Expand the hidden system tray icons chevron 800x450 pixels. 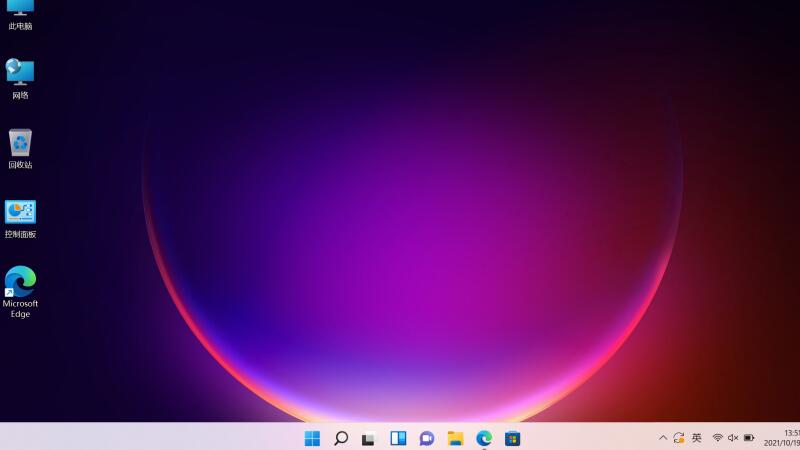[662, 438]
